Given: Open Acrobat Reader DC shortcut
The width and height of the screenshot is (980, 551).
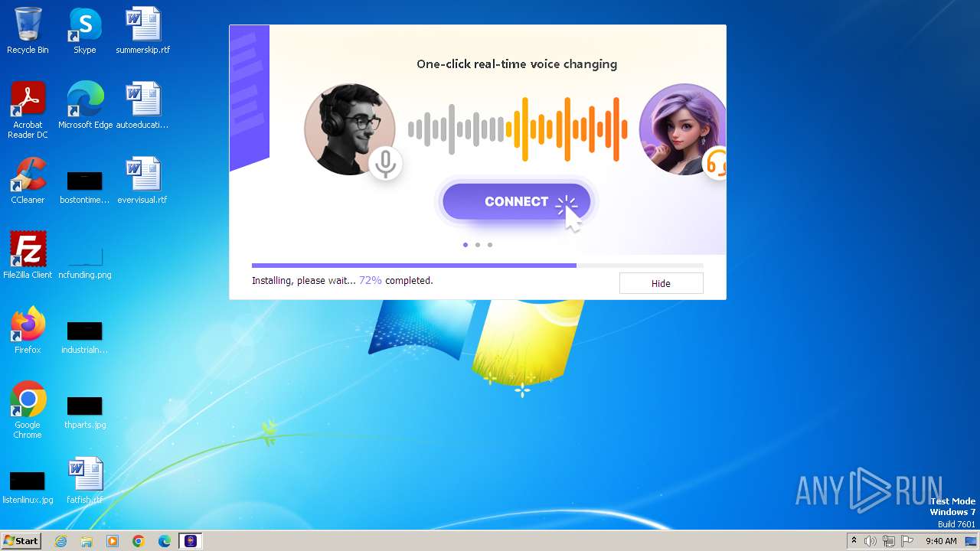Looking at the screenshot, I should click(28, 109).
